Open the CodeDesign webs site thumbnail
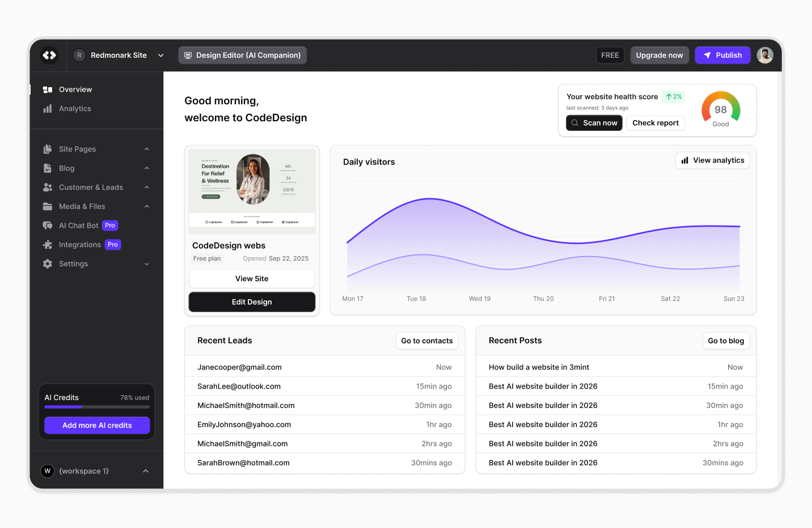Screen dimensions: 812x528 pyautogui.click(x=252, y=192)
